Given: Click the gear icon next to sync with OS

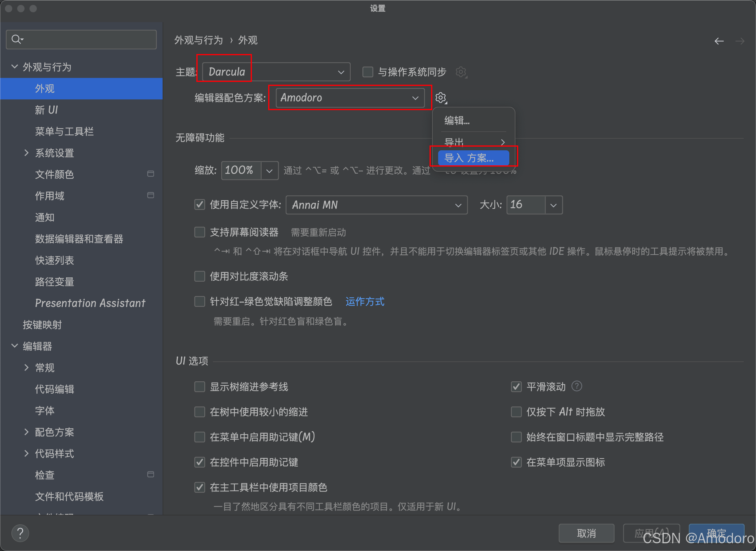Looking at the screenshot, I should click(x=461, y=72).
